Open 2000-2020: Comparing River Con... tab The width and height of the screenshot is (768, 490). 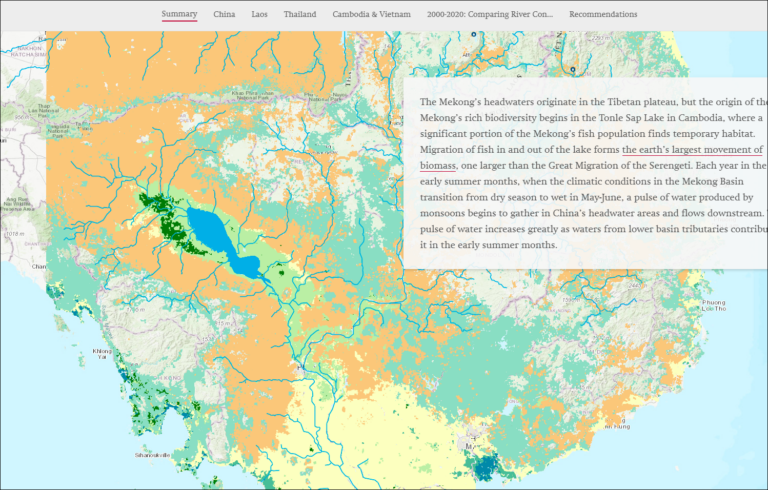tap(490, 14)
